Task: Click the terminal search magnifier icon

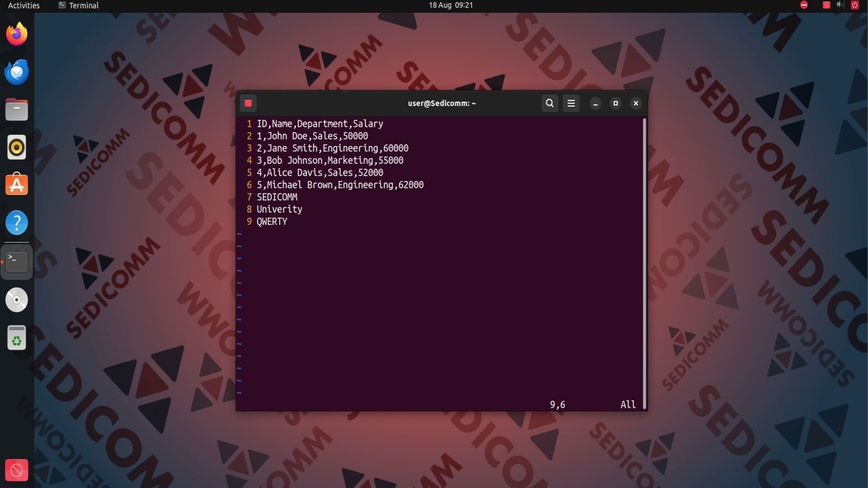Action: 549,103
